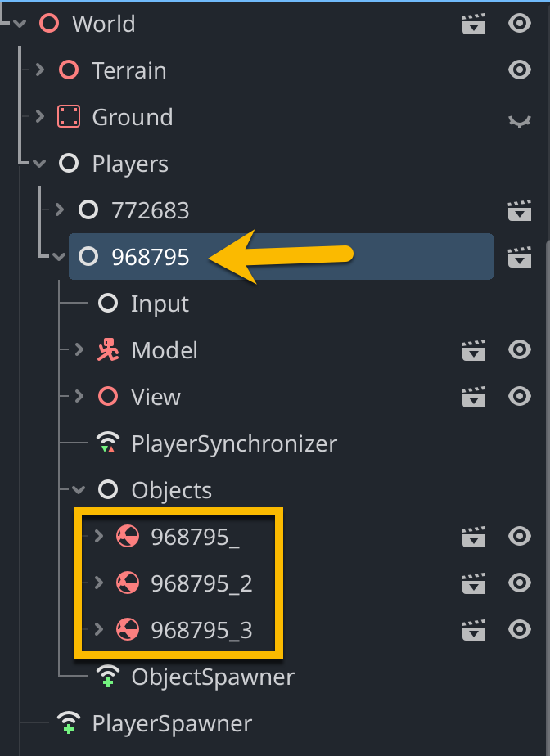Open the 968795_3 scene clapperboard icon
The image size is (550, 756).
click(474, 630)
